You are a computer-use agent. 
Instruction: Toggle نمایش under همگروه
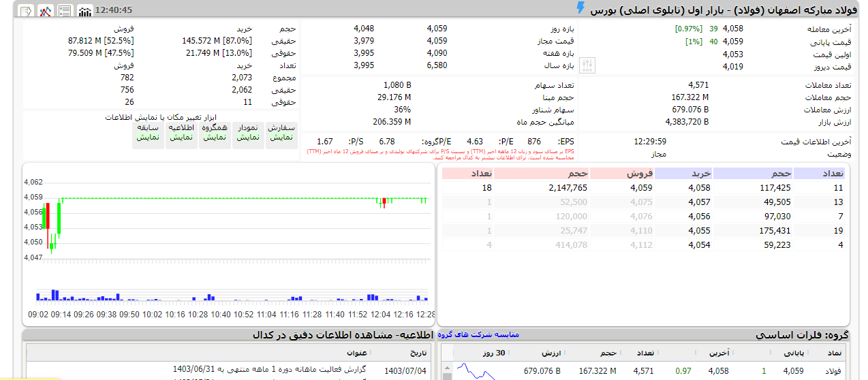(x=215, y=137)
